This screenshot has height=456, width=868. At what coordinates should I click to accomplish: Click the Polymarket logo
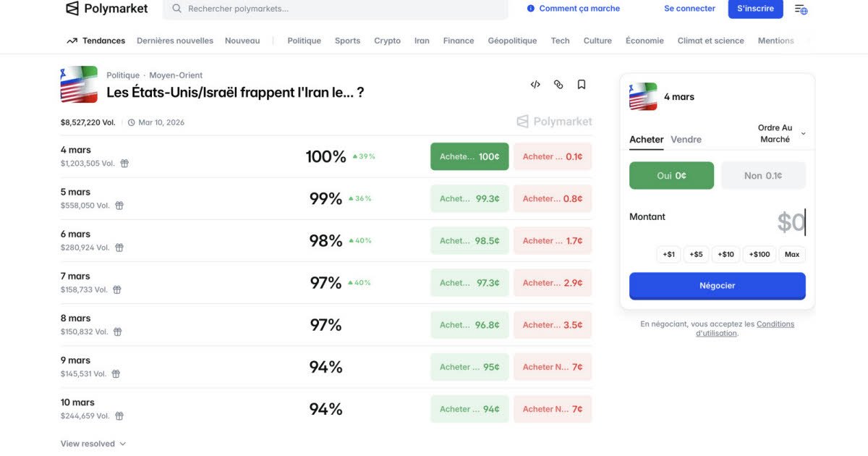[107, 9]
